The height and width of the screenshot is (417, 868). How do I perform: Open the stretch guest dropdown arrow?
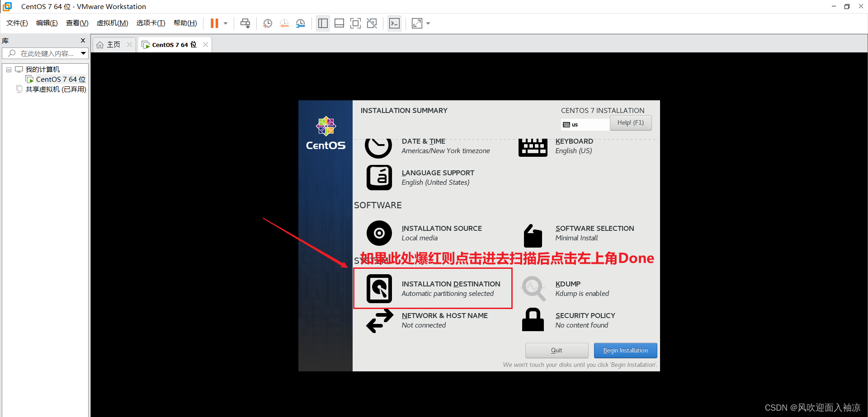click(428, 23)
